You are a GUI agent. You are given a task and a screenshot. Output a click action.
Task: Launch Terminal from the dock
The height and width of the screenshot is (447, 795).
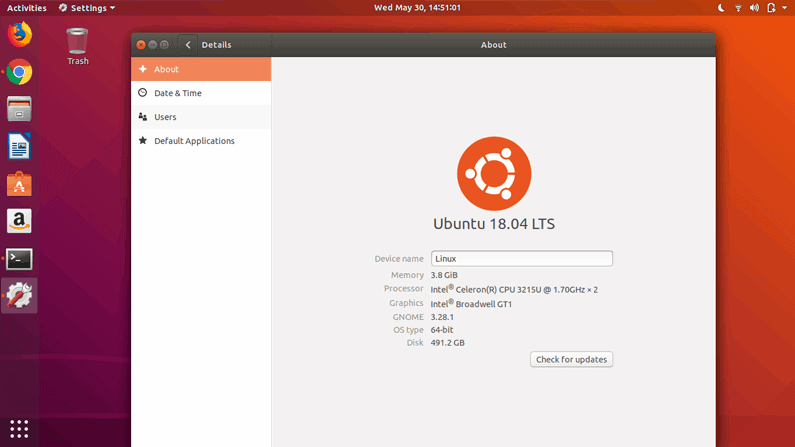coord(19,259)
